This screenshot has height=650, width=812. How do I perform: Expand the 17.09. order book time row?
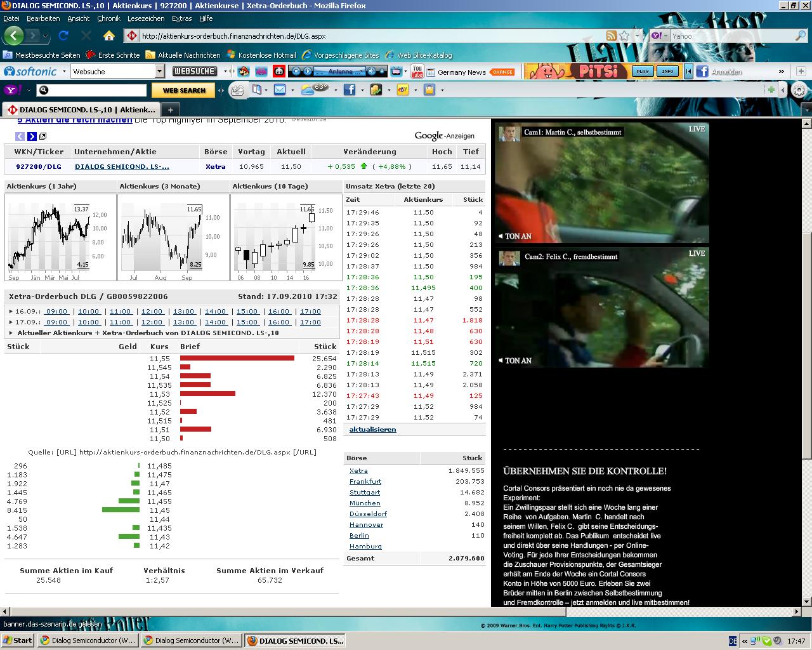click(x=11, y=322)
